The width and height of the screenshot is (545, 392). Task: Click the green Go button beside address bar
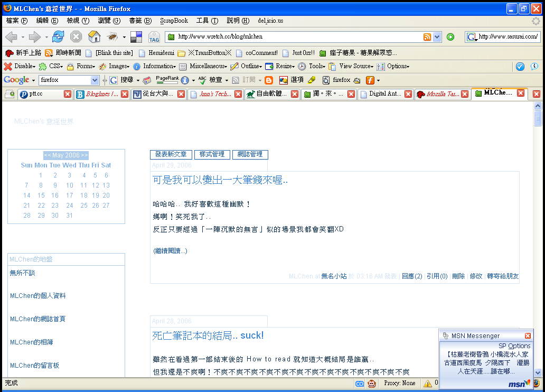tap(450, 37)
